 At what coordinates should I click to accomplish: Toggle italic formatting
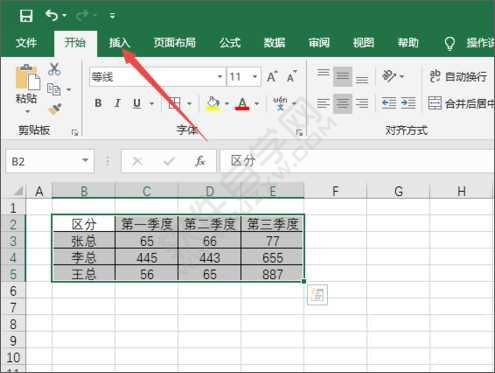click(x=117, y=103)
